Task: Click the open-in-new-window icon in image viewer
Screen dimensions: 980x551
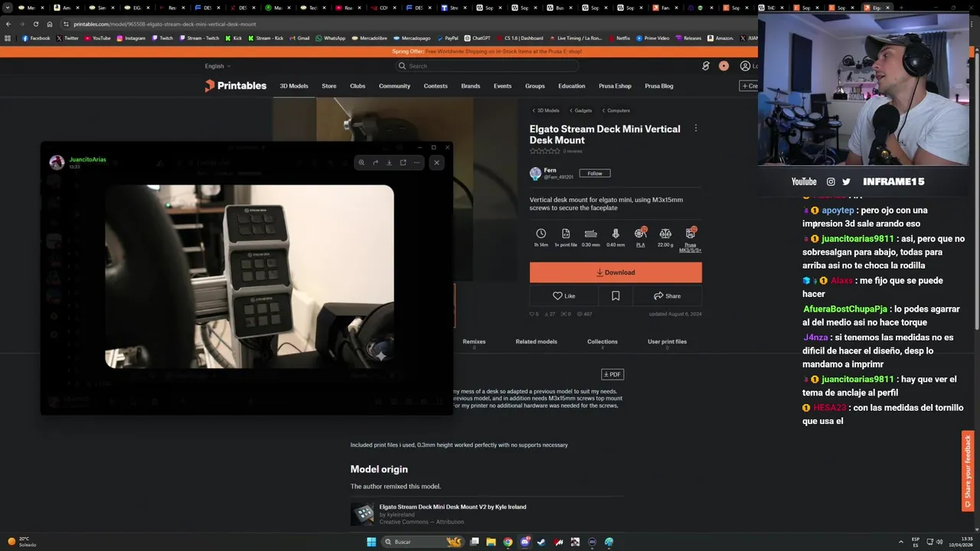Action: 403,162
